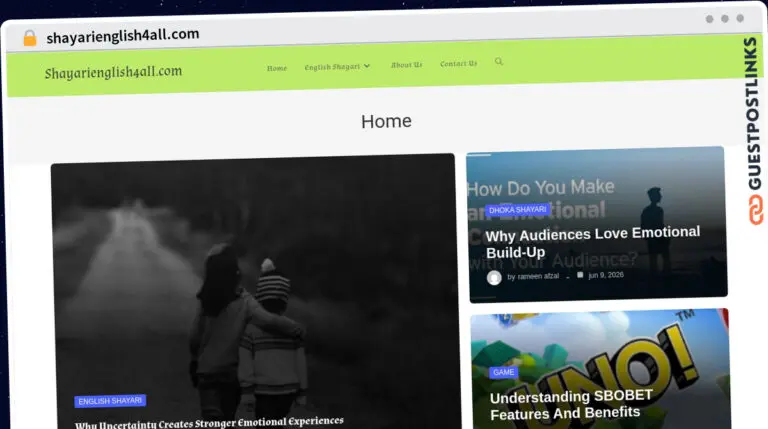768x429 pixels.
Task: Open the About Us menu item
Action: (x=407, y=65)
